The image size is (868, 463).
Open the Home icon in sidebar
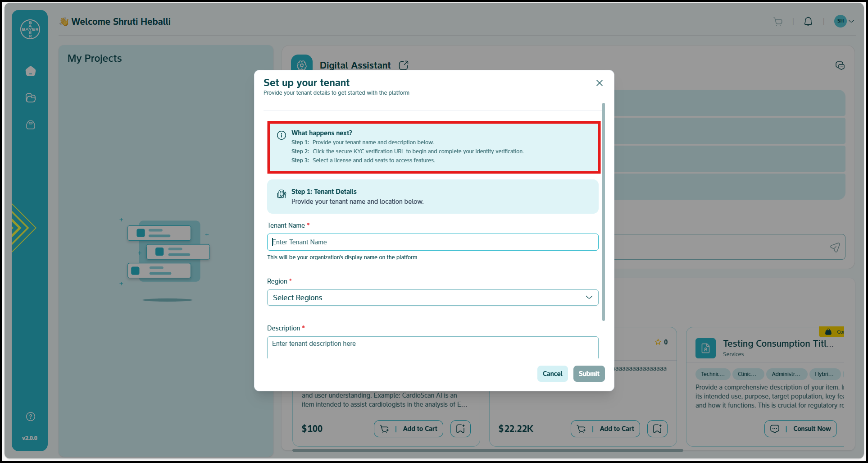coord(31,71)
